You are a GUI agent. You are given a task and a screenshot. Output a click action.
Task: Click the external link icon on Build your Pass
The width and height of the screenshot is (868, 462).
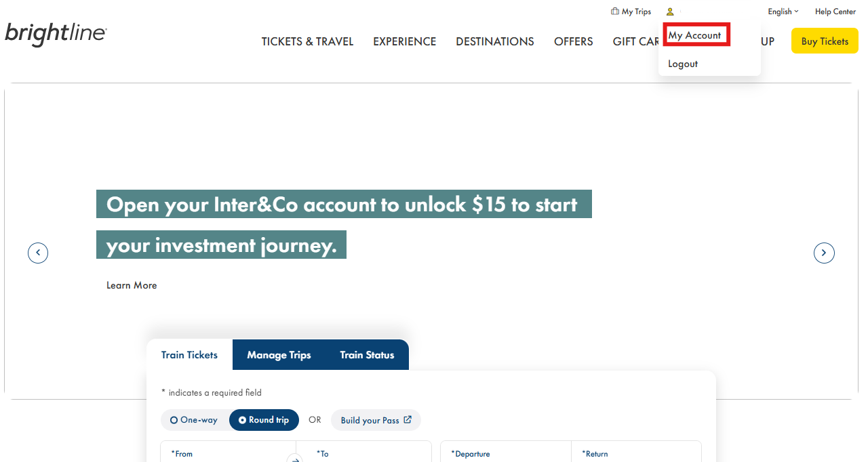point(408,419)
